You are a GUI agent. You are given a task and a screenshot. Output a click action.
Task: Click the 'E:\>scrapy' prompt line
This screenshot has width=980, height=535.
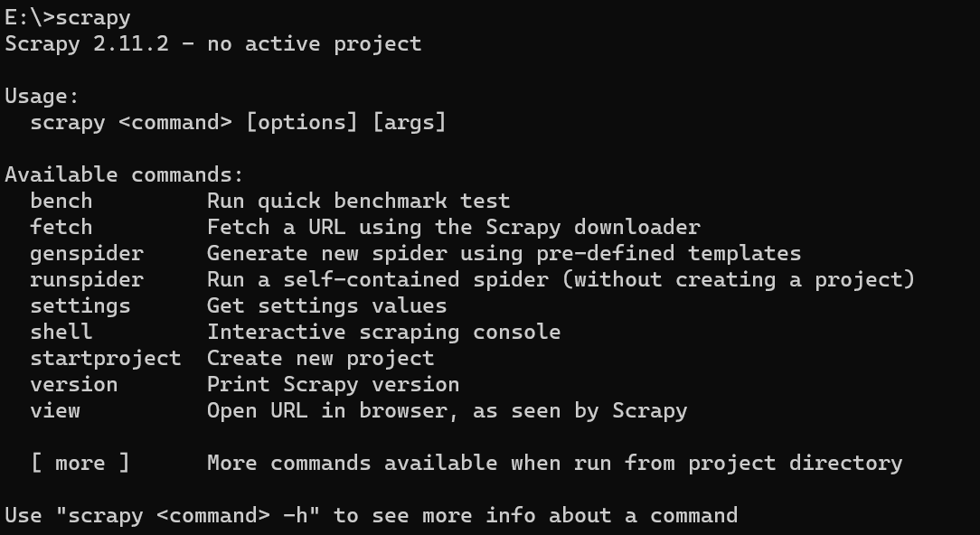(x=68, y=17)
